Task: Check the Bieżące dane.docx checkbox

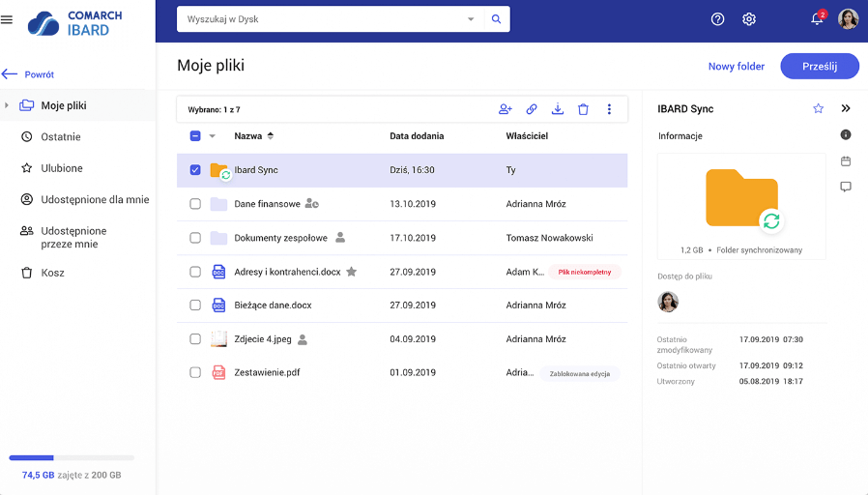Action: (x=195, y=306)
